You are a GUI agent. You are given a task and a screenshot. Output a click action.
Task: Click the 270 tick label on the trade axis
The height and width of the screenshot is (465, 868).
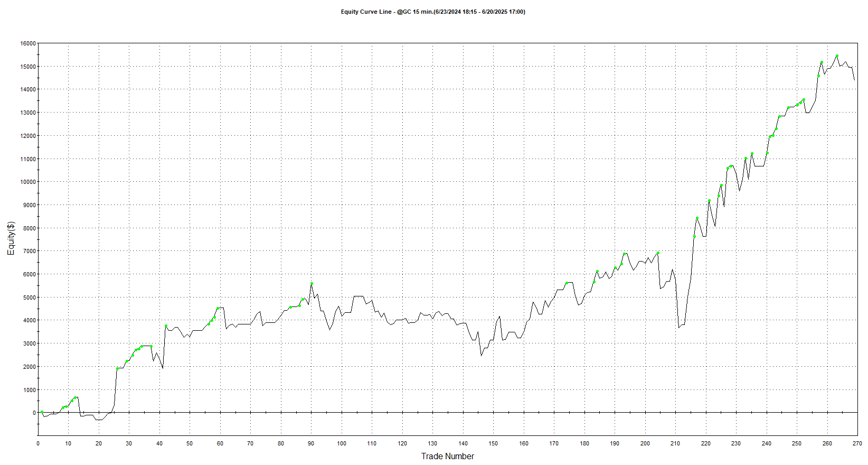(x=857, y=444)
